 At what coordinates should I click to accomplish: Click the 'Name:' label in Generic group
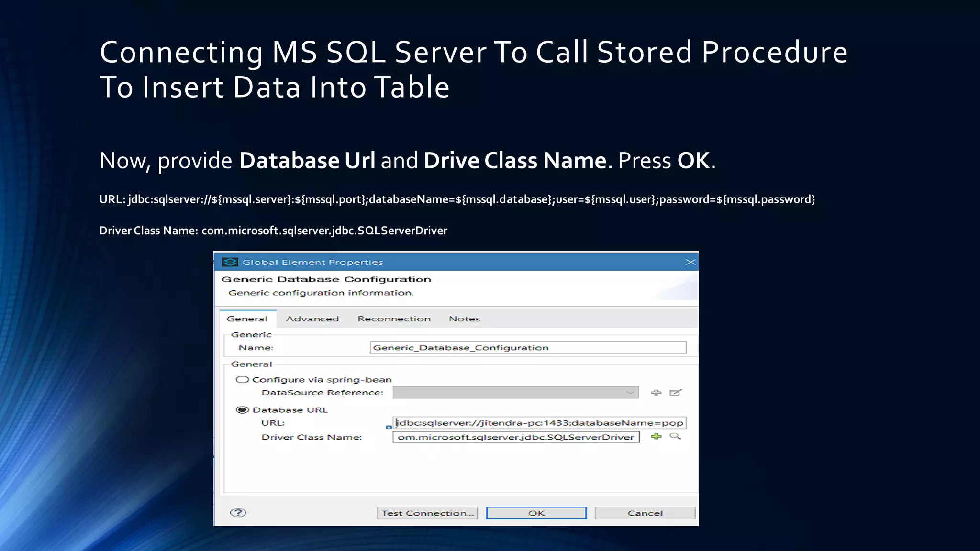pyautogui.click(x=256, y=348)
